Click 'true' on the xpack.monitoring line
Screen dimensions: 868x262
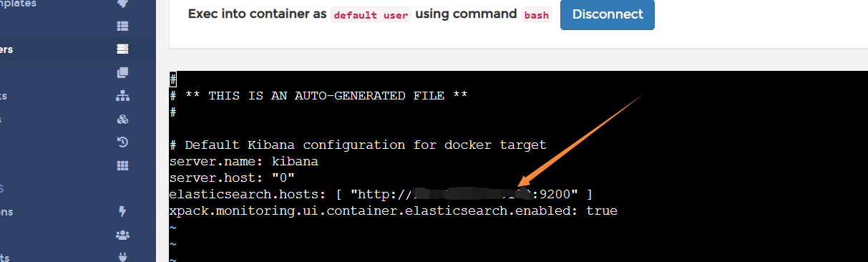pos(602,211)
